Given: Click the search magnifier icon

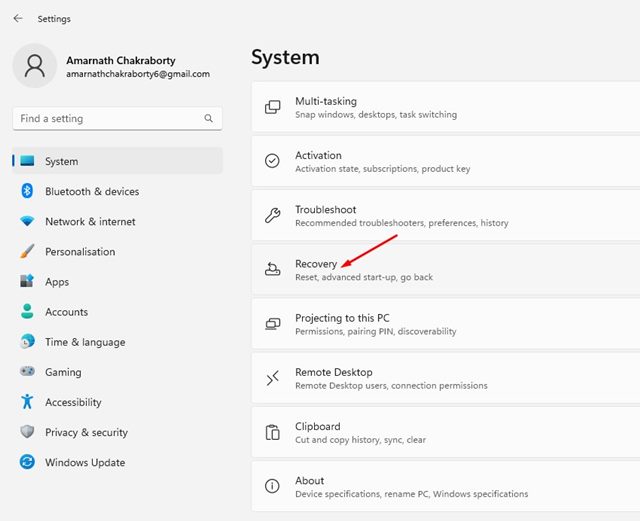Looking at the screenshot, I should (x=209, y=118).
